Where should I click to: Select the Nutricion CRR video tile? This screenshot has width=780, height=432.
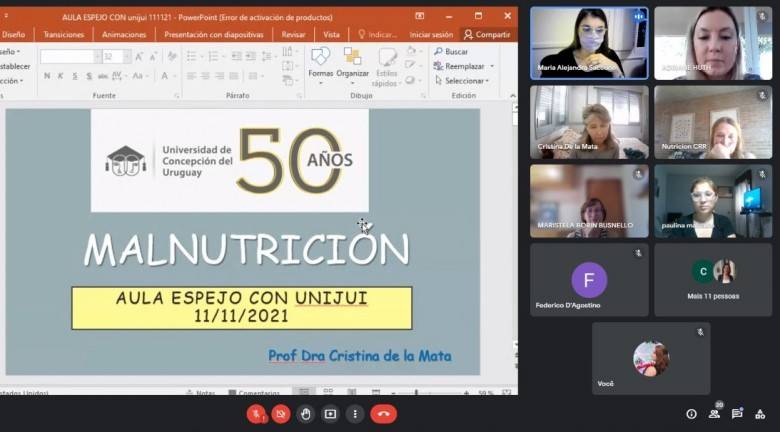click(713, 122)
